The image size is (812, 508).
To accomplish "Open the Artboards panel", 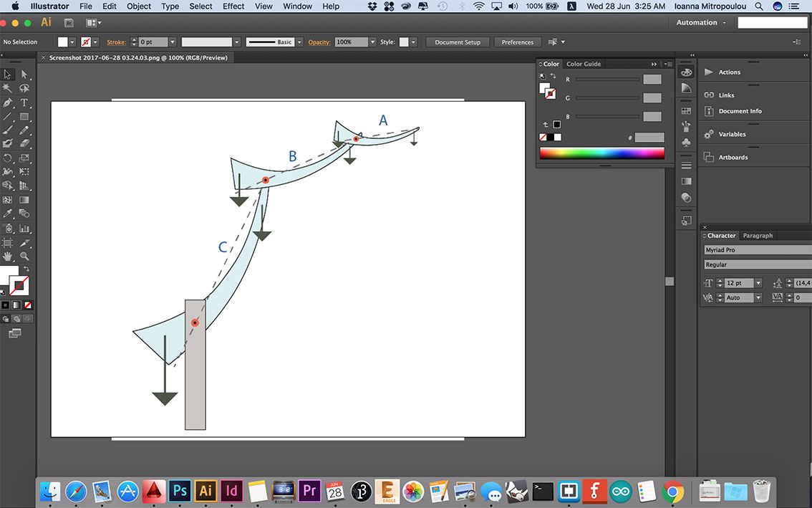I will [x=733, y=157].
